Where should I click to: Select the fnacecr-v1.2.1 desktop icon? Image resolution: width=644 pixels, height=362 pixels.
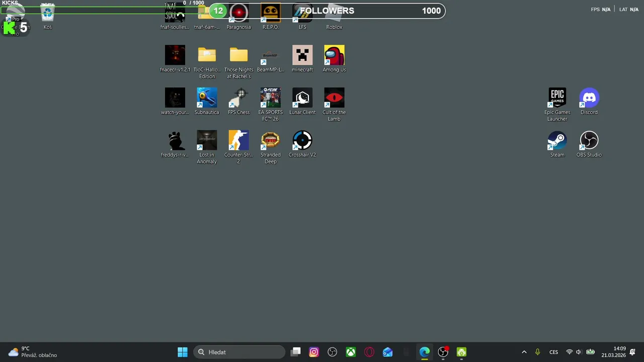[175, 59]
